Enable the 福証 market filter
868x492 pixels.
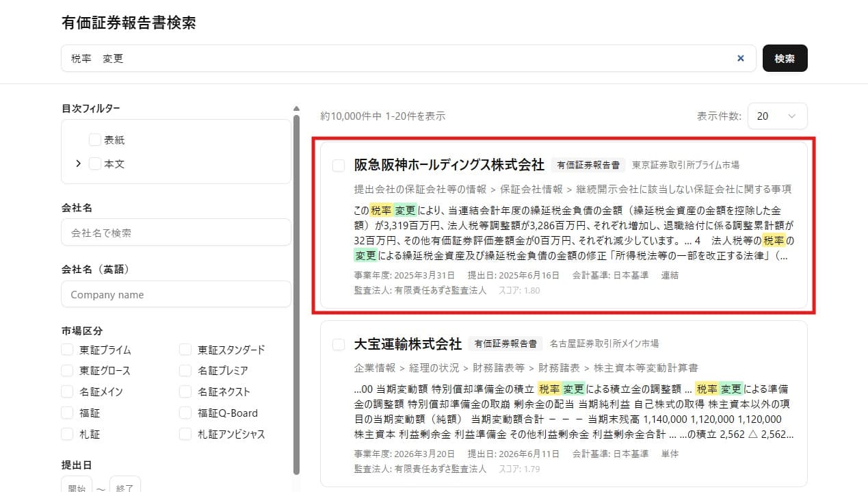point(67,413)
